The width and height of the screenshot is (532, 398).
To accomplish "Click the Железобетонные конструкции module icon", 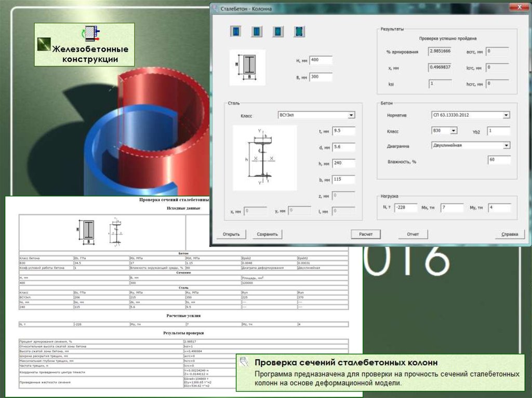I will pyautogui.click(x=91, y=34).
